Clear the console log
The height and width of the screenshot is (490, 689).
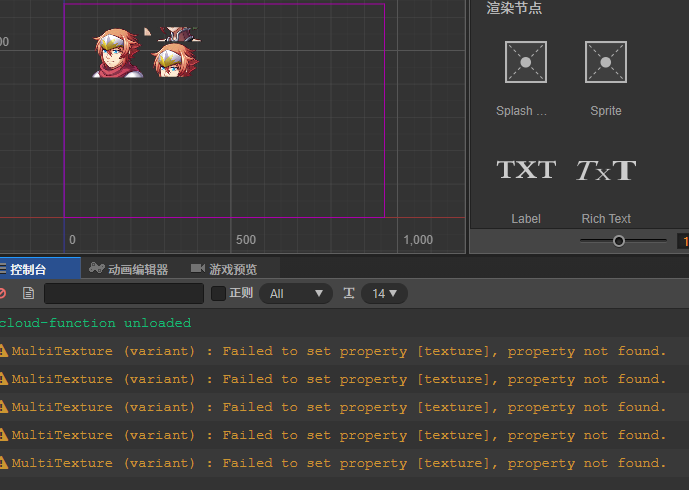click(x=3, y=293)
